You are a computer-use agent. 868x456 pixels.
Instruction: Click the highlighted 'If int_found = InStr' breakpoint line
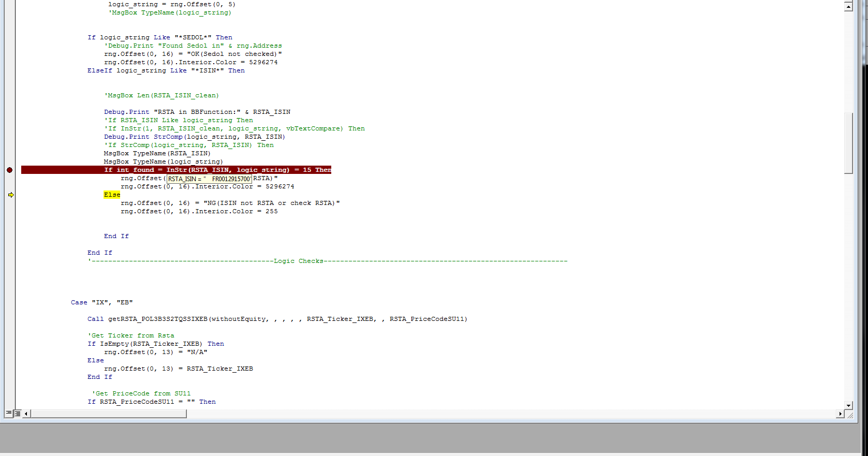(176, 170)
